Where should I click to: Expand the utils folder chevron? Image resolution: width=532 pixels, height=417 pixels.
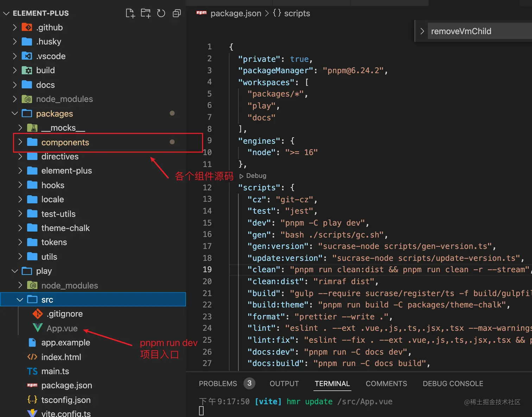click(x=20, y=257)
